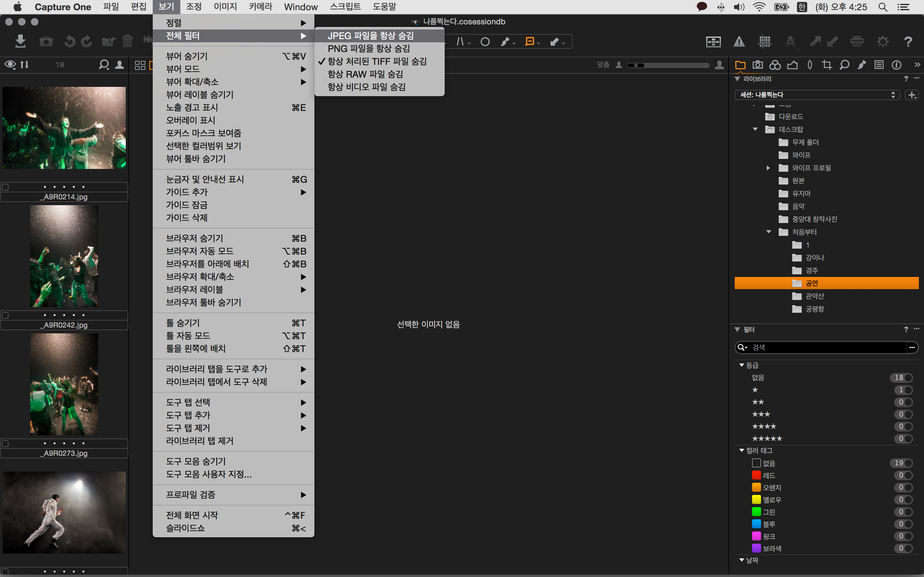Click the Import images toolbar icon
Screen dimensions: 924x577
20,41
